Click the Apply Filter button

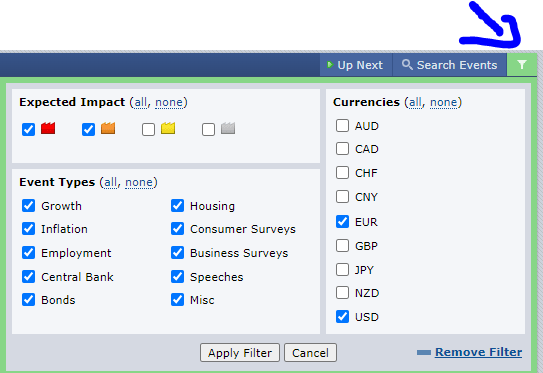[x=240, y=353]
